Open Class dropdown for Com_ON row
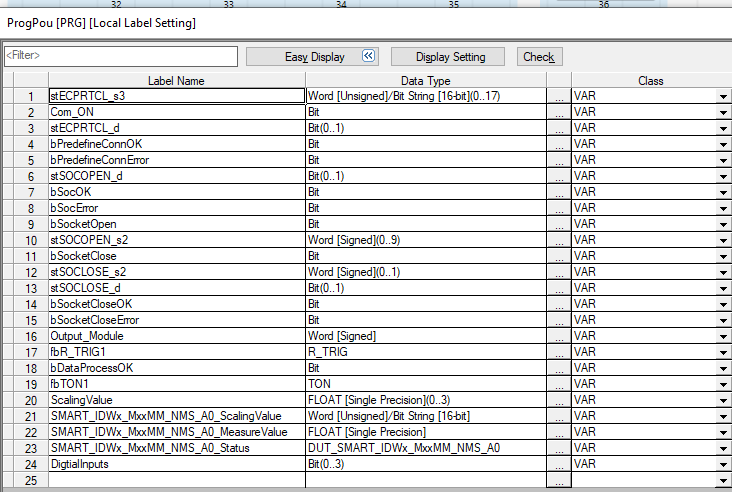Image resolution: width=732 pixels, height=492 pixels. point(723,112)
